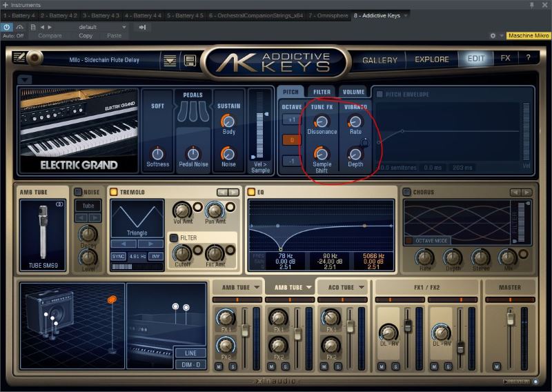Image resolution: width=552 pixels, height=392 pixels.
Task: Click the Noise Level knob
Action: [88, 258]
